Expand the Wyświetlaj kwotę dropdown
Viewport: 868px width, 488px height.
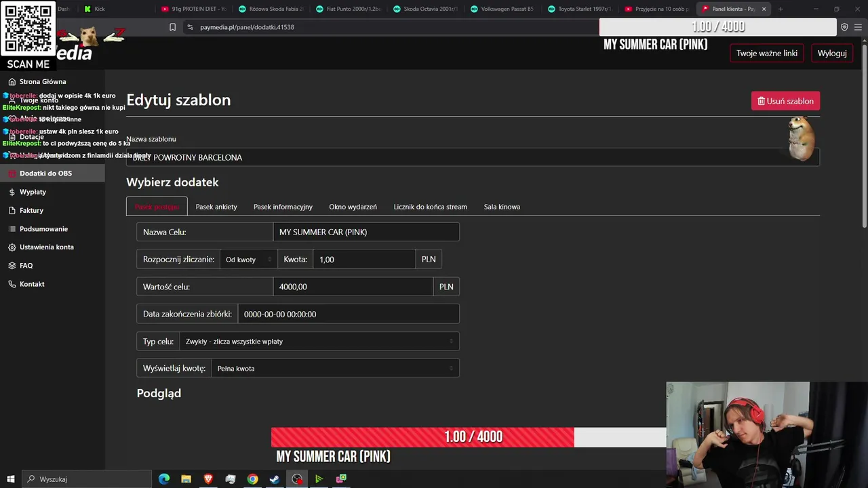tap(335, 369)
